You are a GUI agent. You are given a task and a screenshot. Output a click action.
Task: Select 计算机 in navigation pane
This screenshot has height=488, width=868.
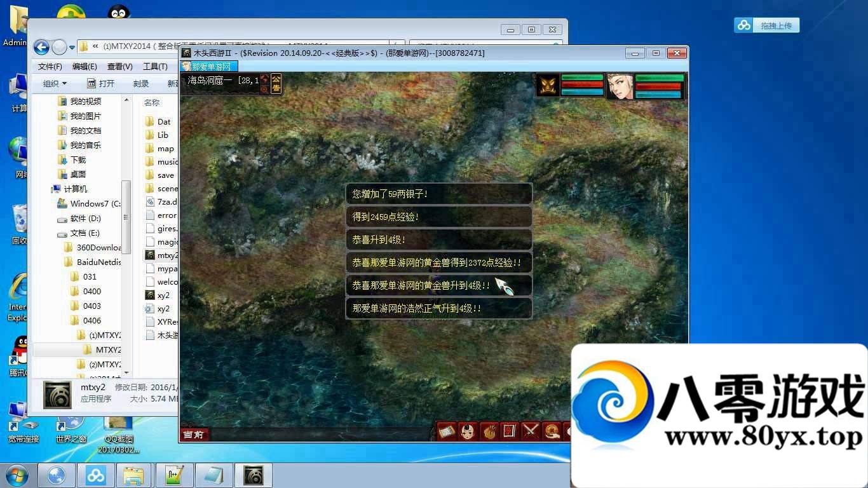[71, 189]
